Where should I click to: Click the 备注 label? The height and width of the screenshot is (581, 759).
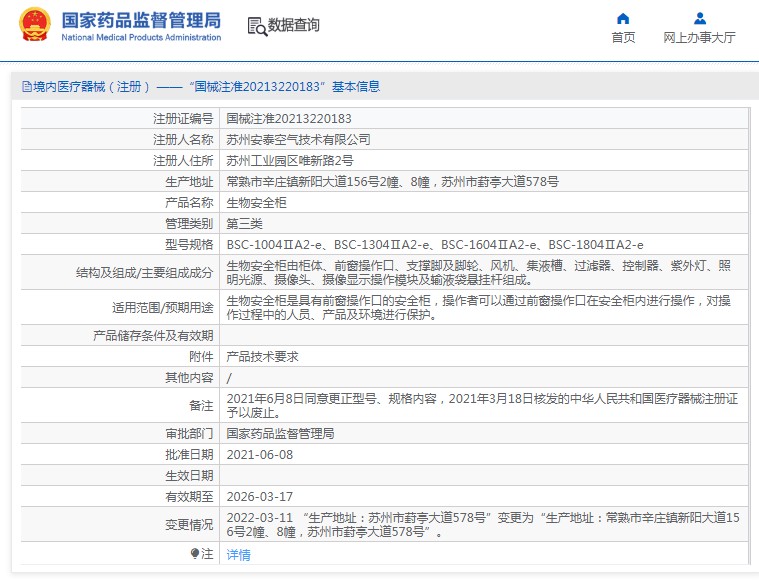[201, 405]
